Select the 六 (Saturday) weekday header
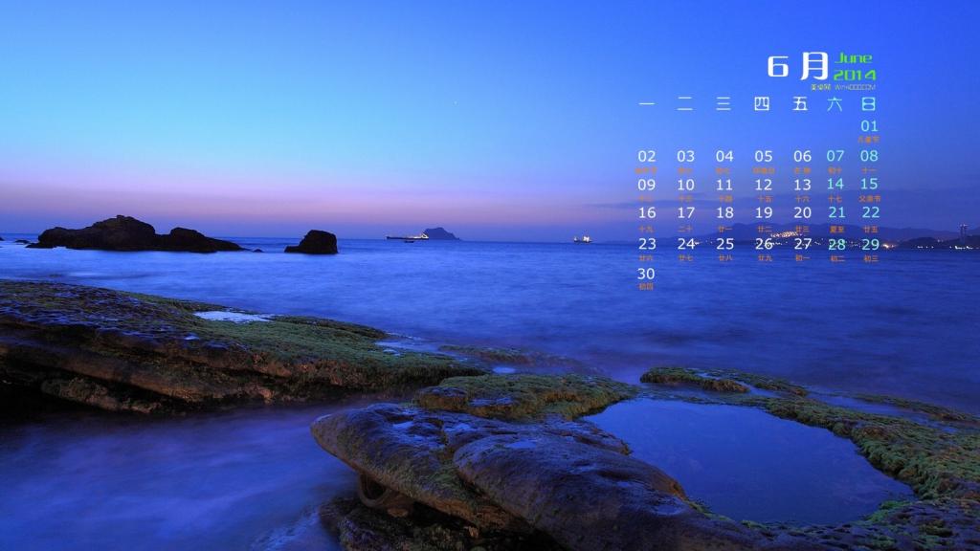This screenshot has width=980, height=551. click(x=835, y=103)
